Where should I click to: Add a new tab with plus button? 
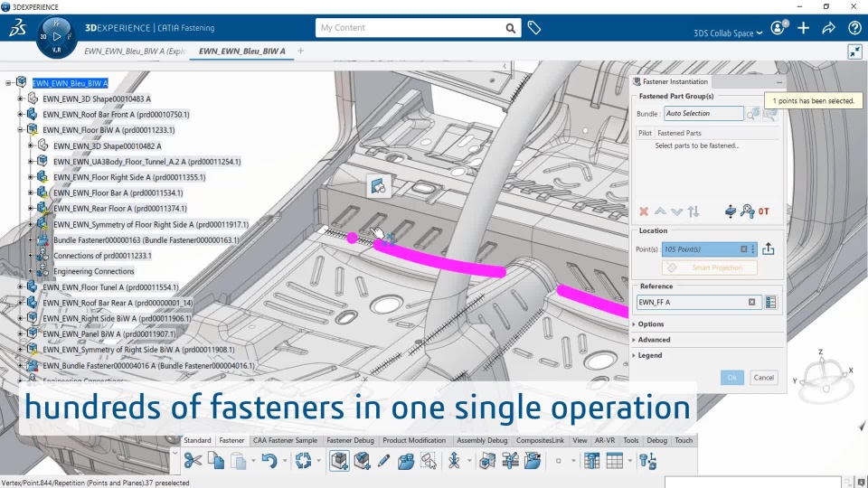300,51
